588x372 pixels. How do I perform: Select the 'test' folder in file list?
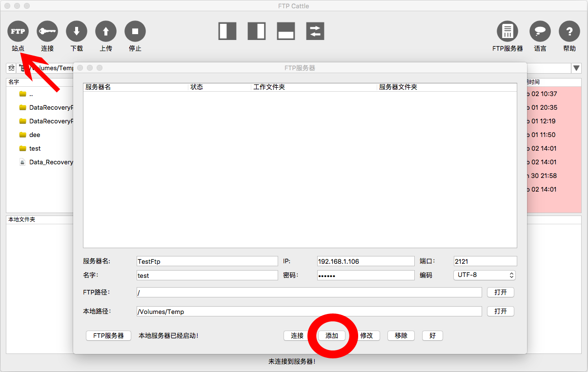[x=40, y=149]
